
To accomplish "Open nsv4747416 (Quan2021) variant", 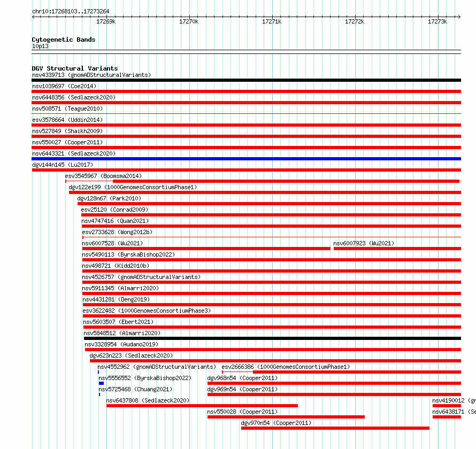I will (x=115, y=221).
